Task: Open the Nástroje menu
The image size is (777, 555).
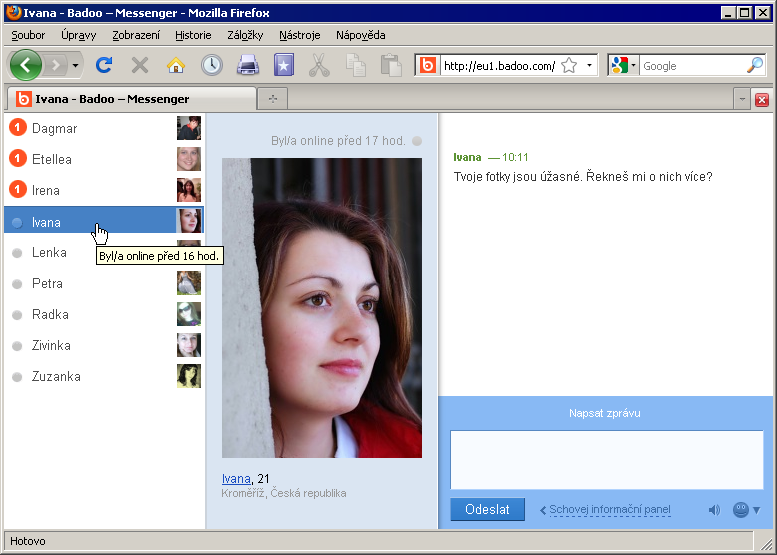Action: pos(300,35)
